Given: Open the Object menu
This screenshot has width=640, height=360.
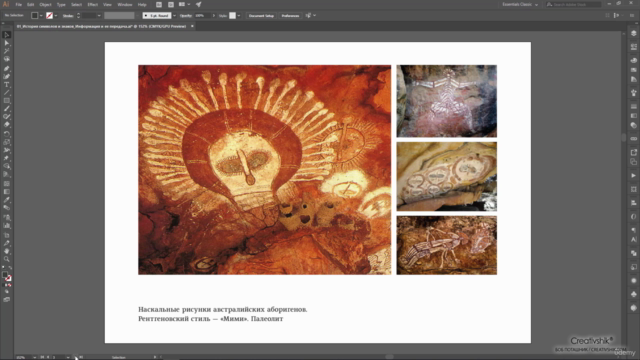Looking at the screenshot, I should (x=45, y=4).
